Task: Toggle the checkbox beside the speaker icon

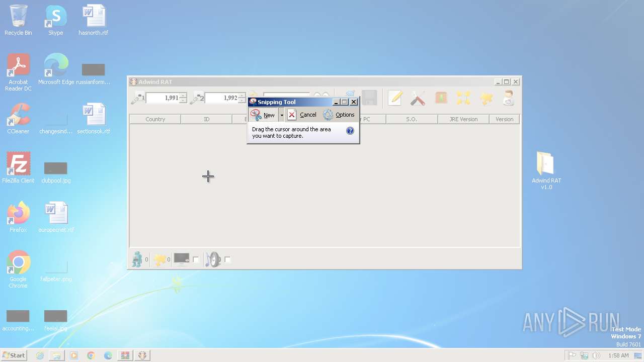Action: (227, 260)
